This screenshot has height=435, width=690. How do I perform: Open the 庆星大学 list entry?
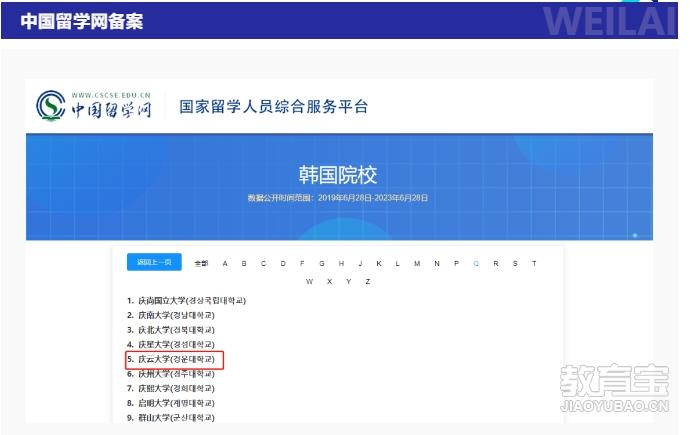171,344
